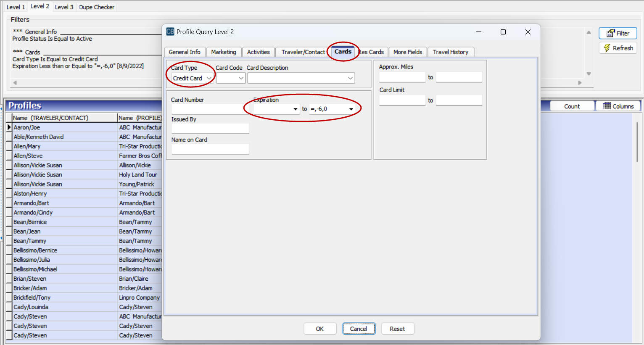This screenshot has height=345, width=644.
Task: Click the Name on Card field
Action: click(210, 149)
